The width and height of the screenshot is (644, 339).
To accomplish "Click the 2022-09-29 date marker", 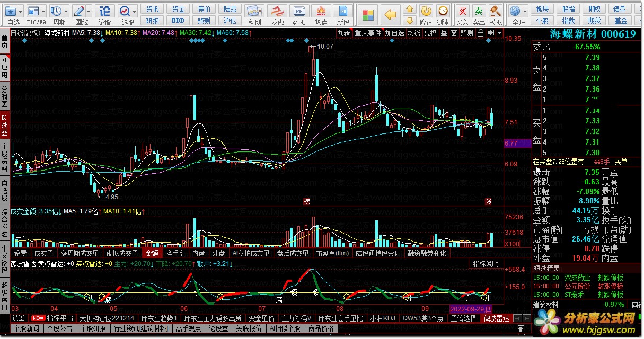I will click(471, 308).
